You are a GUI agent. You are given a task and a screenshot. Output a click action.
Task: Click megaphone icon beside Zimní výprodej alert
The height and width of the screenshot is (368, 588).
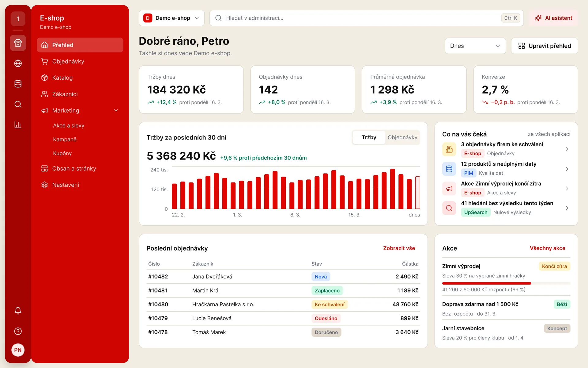point(449,189)
